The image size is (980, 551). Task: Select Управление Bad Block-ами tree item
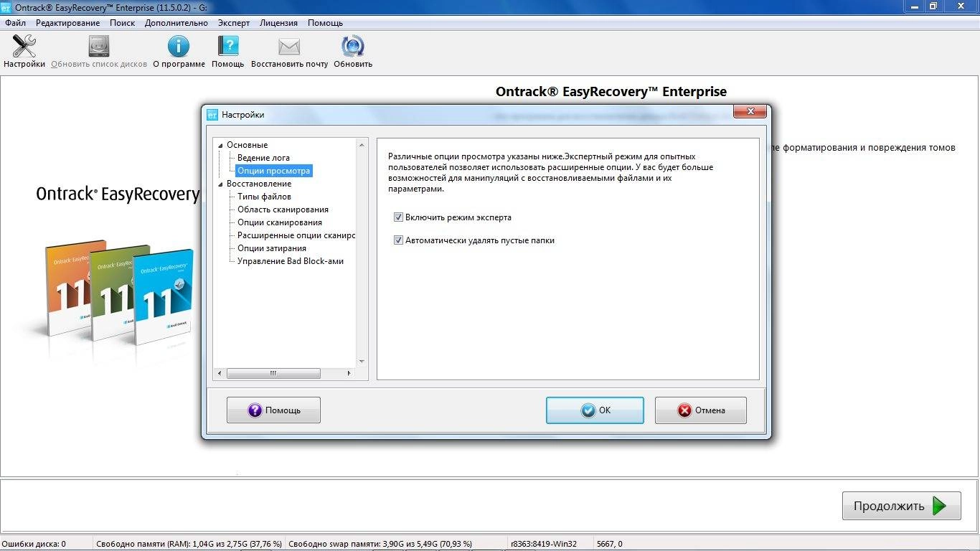[291, 261]
